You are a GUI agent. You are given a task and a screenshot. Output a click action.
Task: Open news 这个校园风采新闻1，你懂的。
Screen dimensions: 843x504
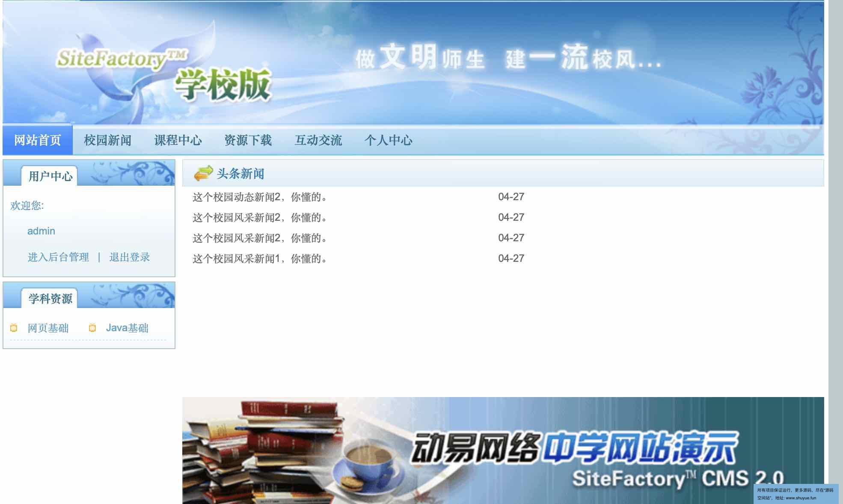pos(260,258)
